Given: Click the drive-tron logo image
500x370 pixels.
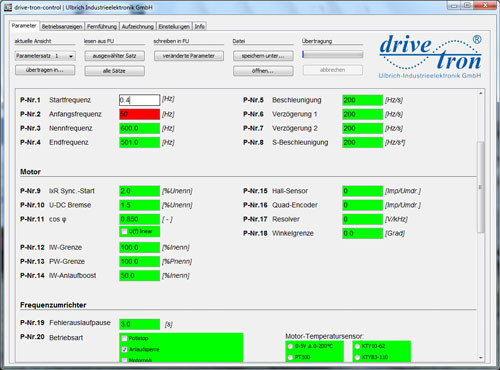Looking at the screenshot, I should point(430,57).
